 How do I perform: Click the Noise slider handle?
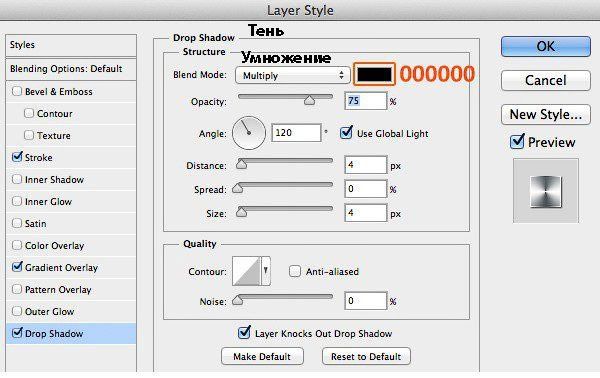point(238,300)
